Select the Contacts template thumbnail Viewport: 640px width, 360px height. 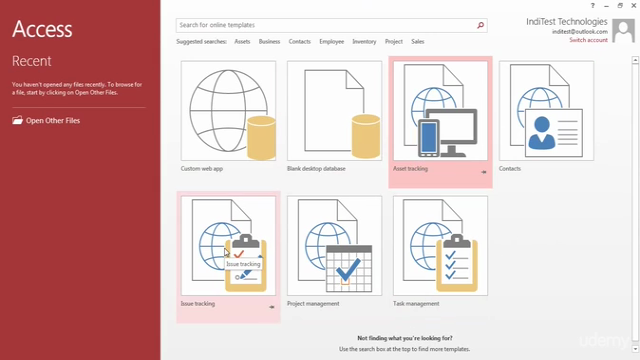tap(547, 111)
